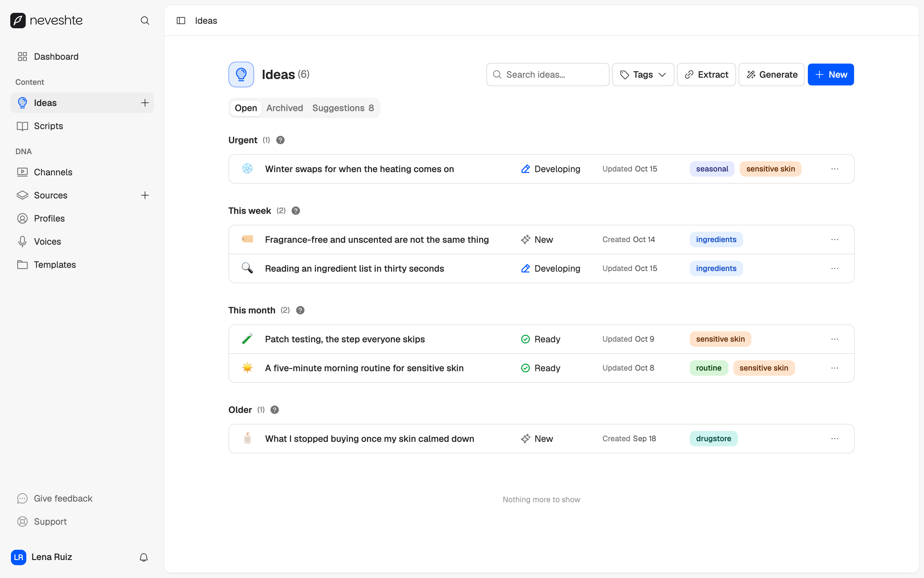Open the notifications bell icon
This screenshot has width=924, height=578.
143,557
